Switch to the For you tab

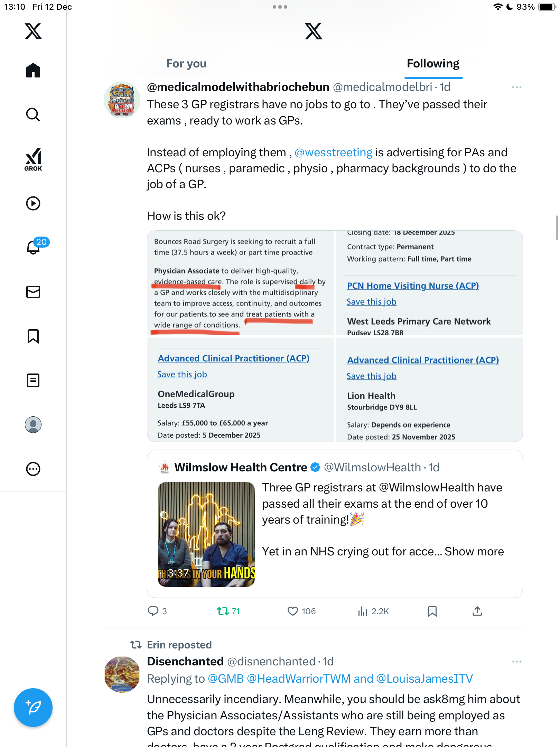point(186,64)
